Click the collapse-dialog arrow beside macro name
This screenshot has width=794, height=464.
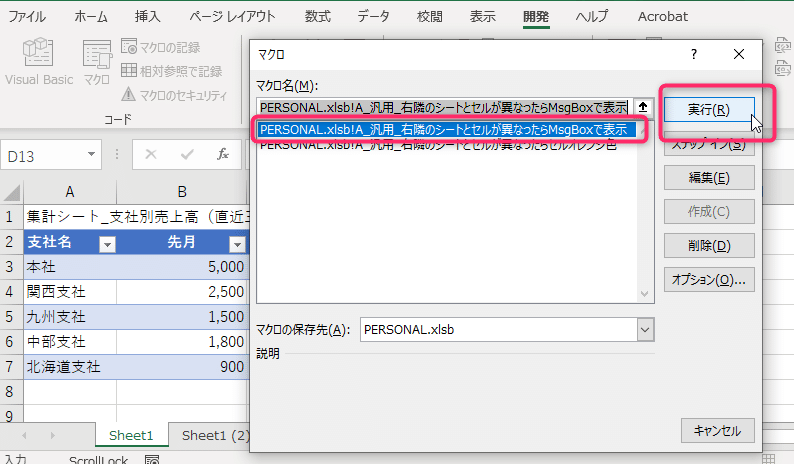click(643, 107)
